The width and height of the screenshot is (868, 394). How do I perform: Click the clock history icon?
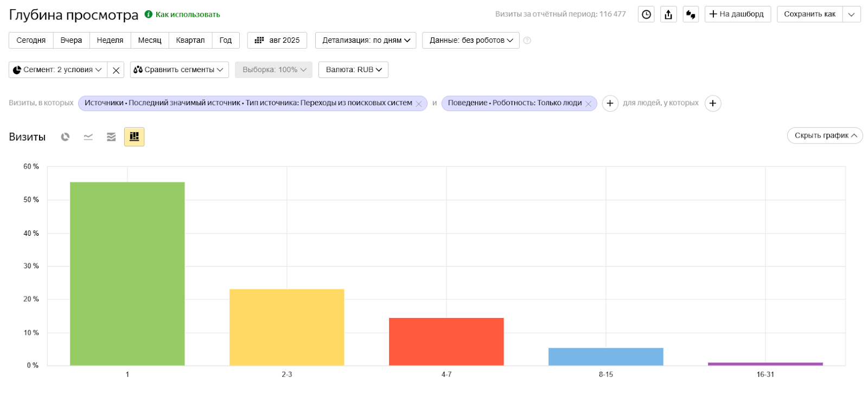pyautogui.click(x=646, y=15)
